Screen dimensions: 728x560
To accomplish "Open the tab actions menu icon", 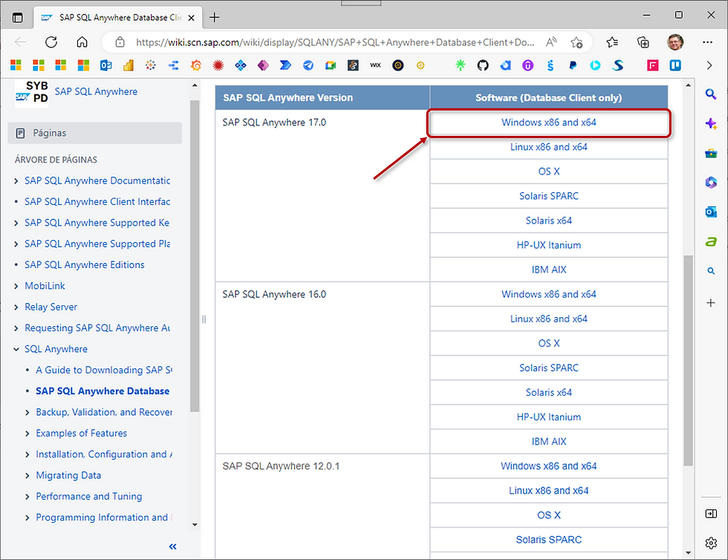I will pyautogui.click(x=18, y=18).
